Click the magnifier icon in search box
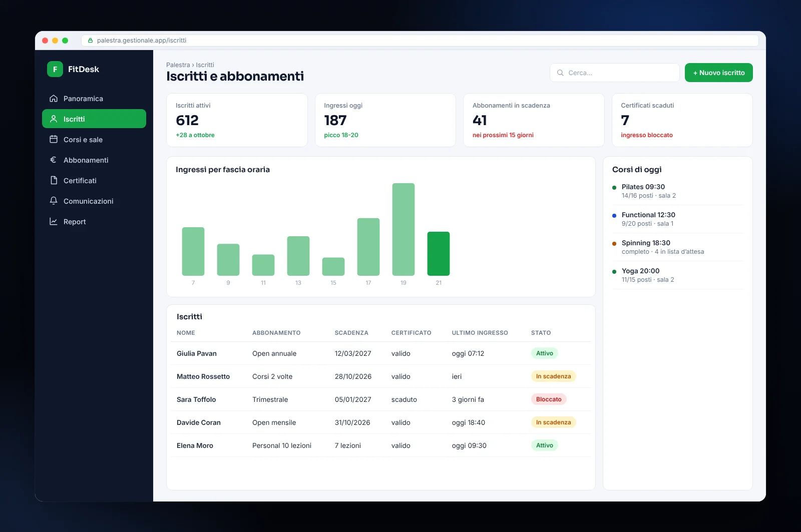The height and width of the screenshot is (532, 801). coord(560,73)
